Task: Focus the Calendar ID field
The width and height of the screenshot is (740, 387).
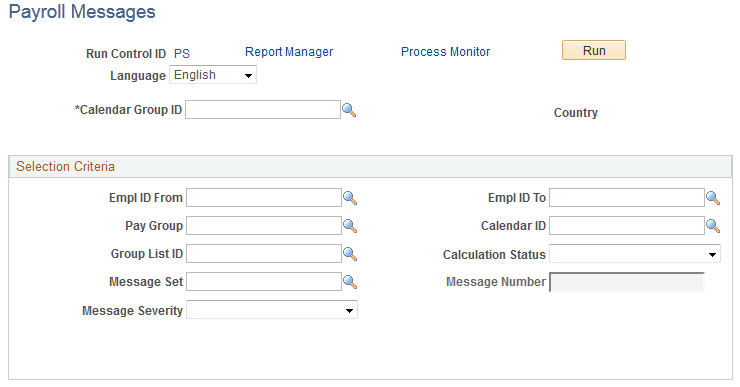Action: click(627, 226)
